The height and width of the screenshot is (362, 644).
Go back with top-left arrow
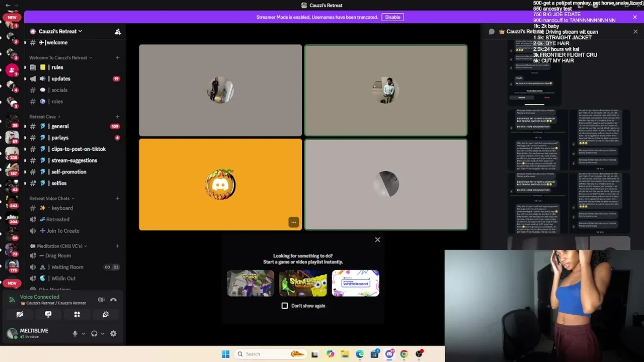pyautogui.click(x=8, y=5)
